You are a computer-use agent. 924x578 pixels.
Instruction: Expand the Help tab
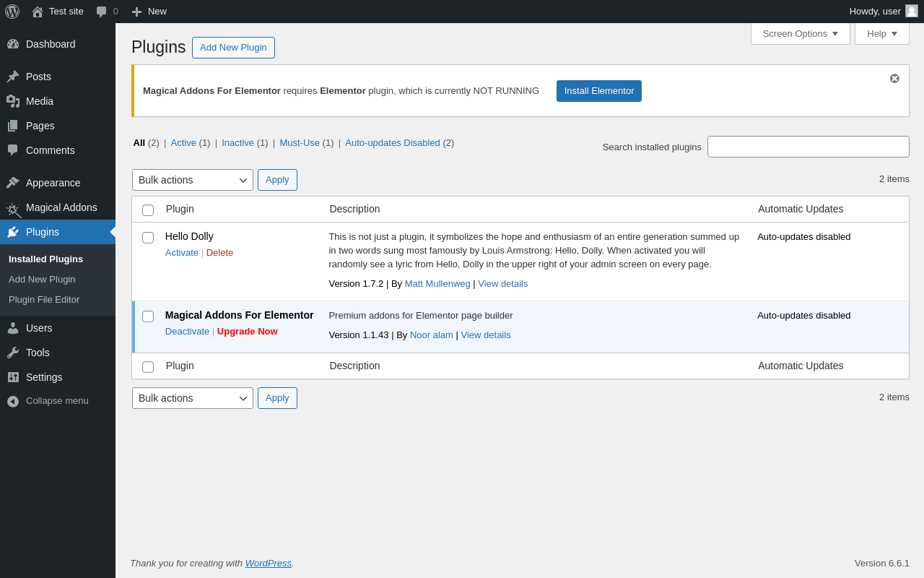point(881,33)
